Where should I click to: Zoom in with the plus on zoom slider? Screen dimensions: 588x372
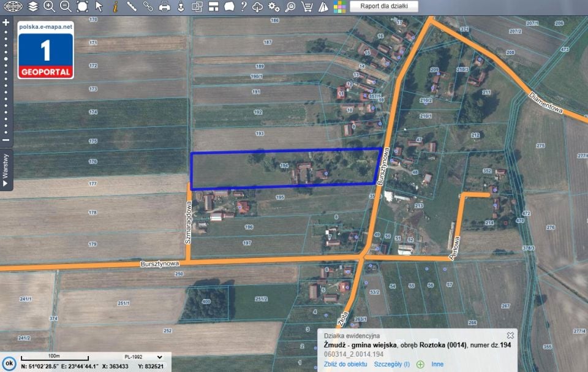point(6,23)
